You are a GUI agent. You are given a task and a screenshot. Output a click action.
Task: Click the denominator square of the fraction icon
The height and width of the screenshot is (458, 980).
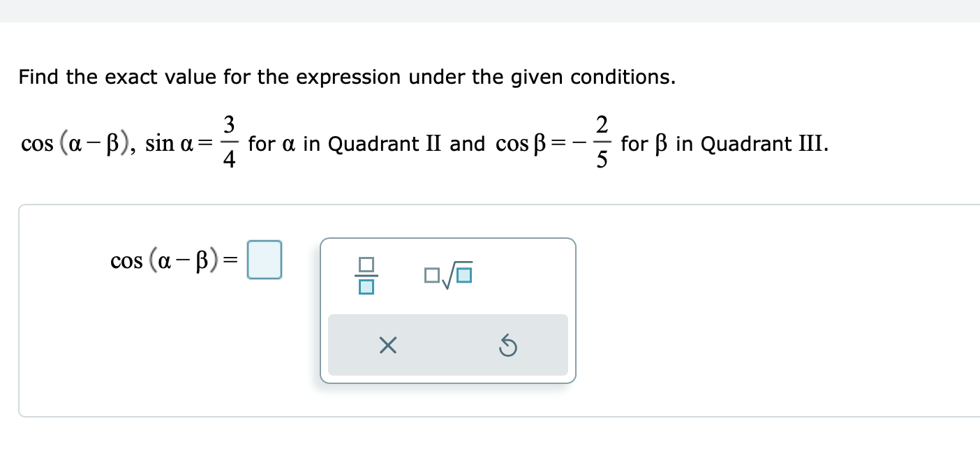click(366, 286)
